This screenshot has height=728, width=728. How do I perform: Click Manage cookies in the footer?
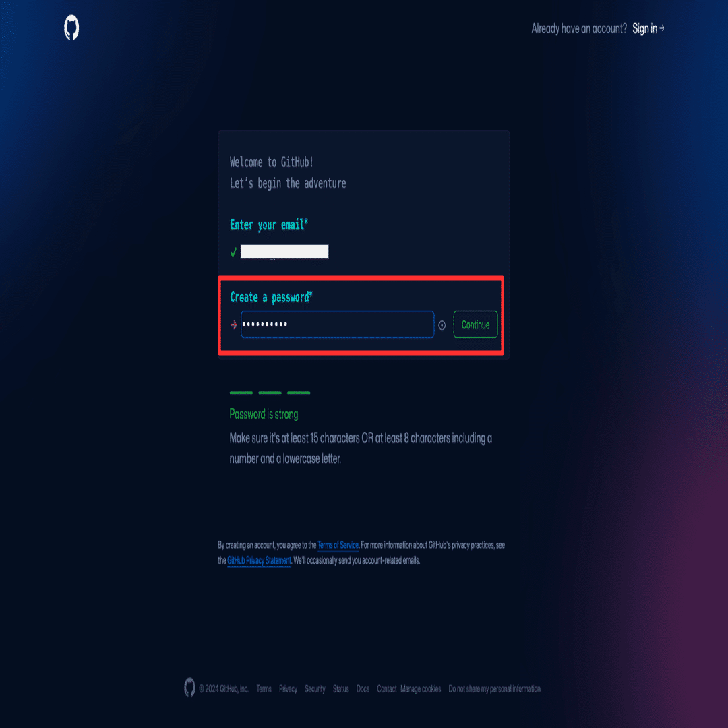(421, 688)
